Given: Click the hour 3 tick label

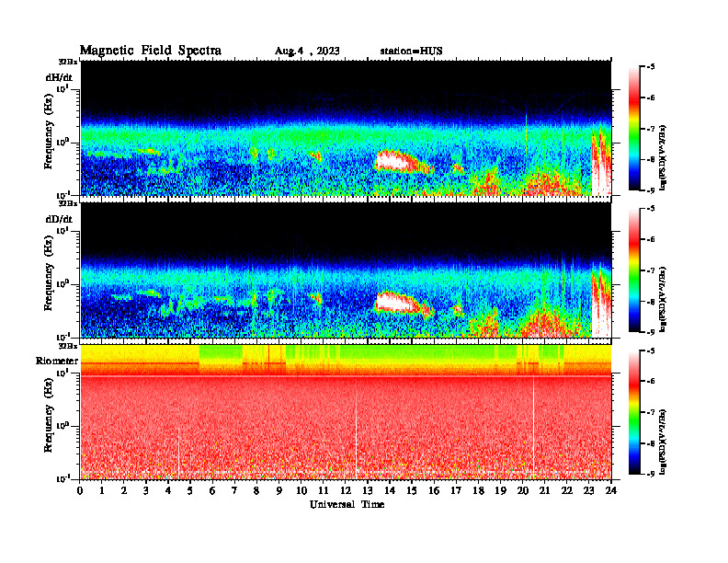Looking at the screenshot, I should [x=146, y=490].
